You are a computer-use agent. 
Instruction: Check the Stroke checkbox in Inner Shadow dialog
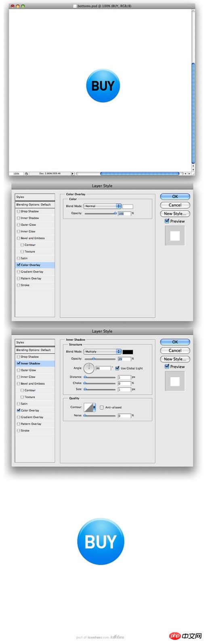(18, 431)
